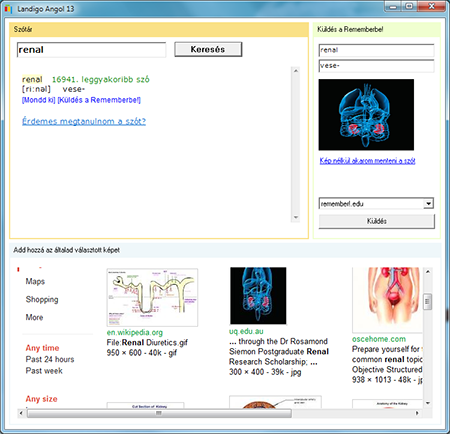Click the image results scroll up arrow

coord(428,272)
